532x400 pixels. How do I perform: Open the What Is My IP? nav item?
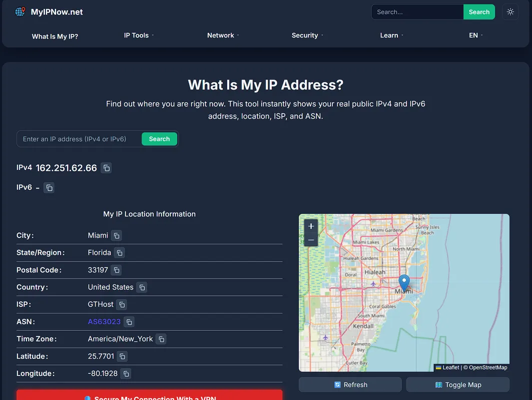[55, 36]
